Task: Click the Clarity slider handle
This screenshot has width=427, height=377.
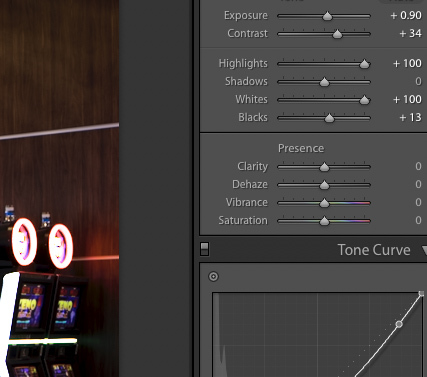Action: 324,167
